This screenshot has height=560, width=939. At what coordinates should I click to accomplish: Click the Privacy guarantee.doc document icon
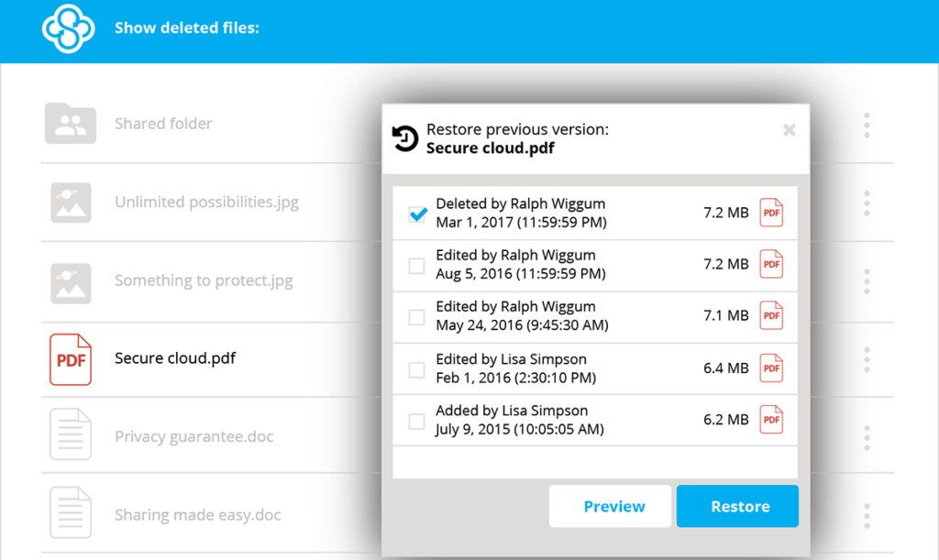click(x=71, y=436)
